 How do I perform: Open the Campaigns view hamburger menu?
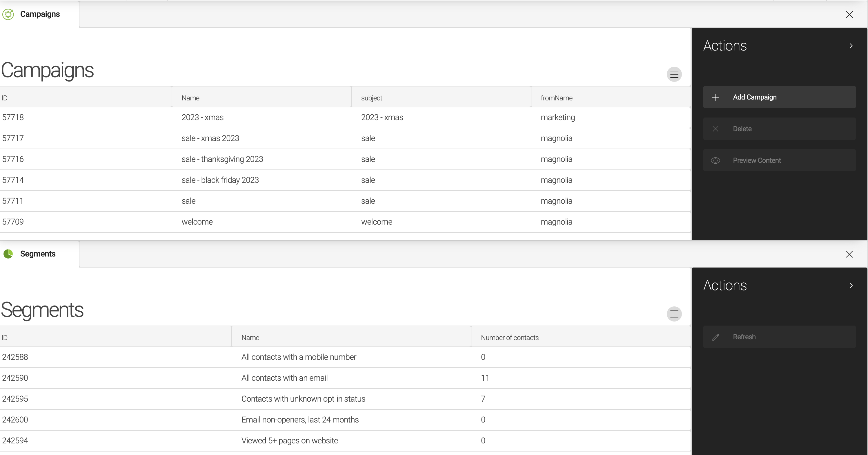pyautogui.click(x=674, y=74)
